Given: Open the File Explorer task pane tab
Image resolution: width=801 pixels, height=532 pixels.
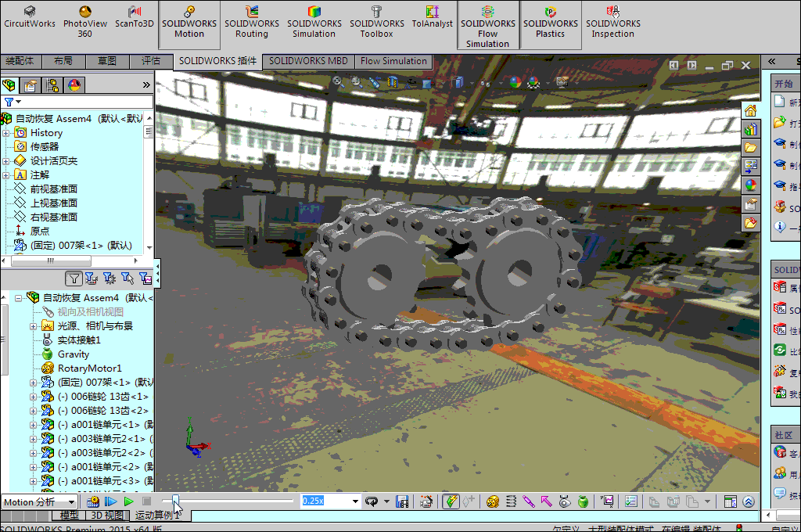Looking at the screenshot, I should point(750,148).
